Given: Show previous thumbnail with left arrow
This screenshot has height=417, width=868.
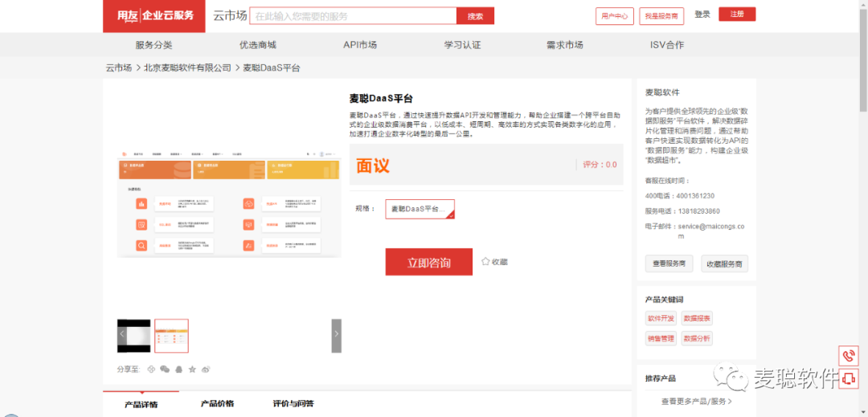Looking at the screenshot, I should click(122, 333).
